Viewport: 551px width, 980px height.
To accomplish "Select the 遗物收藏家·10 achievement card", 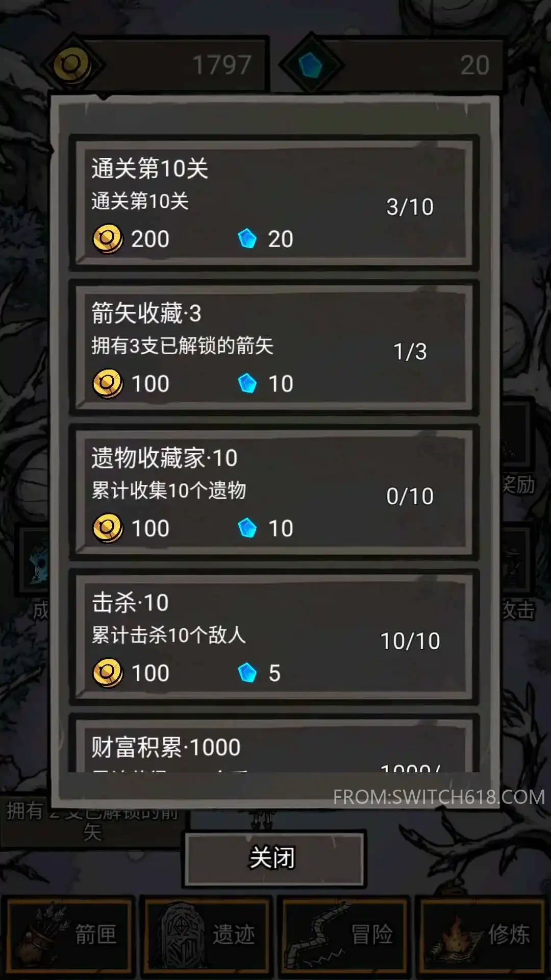I will 274,493.
